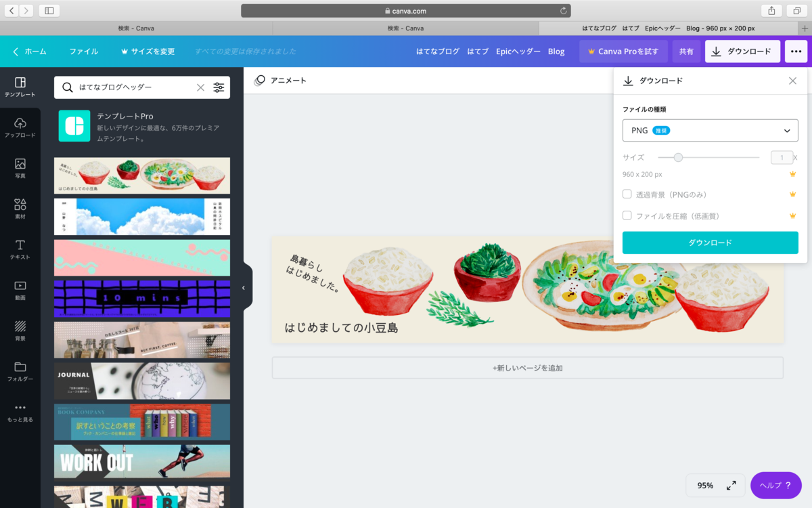The image size is (812, 508).
Task: Open the PNG file type dropdown
Action: click(x=710, y=131)
